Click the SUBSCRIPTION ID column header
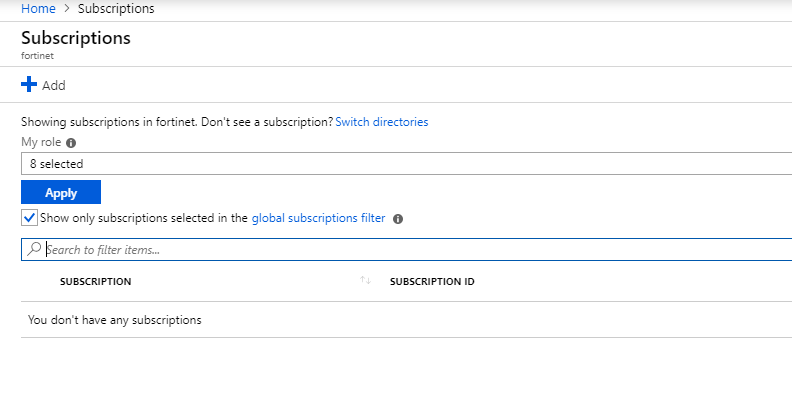Image resolution: width=792 pixels, height=400 pixels. [432, 282]
